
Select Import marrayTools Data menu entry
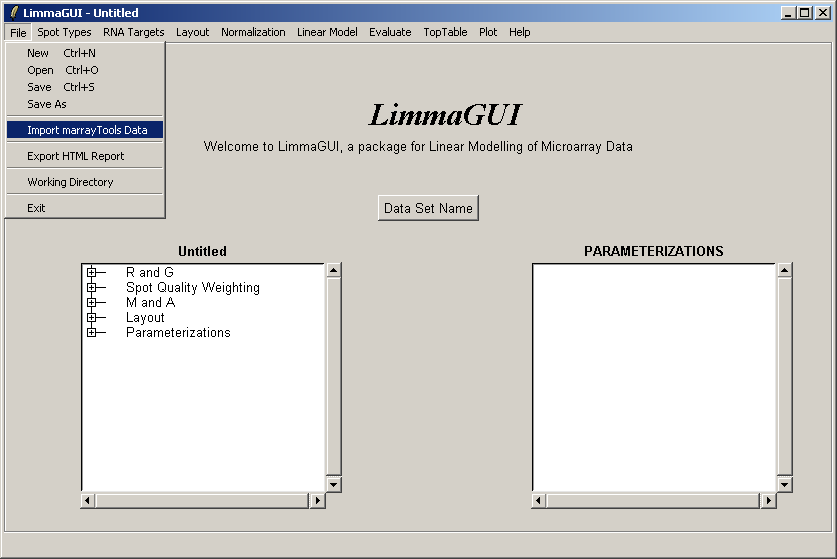pos(86,130)
